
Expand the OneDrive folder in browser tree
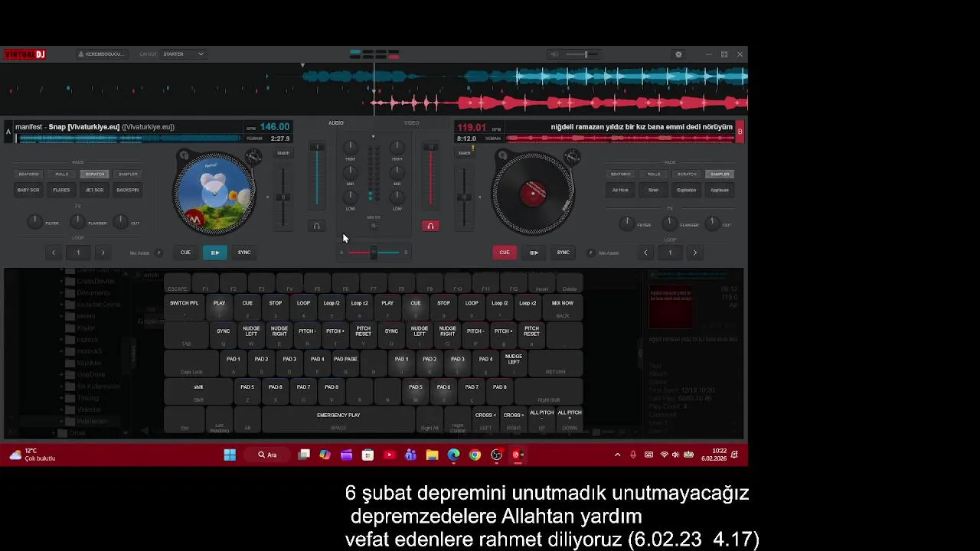coord(61,375)
